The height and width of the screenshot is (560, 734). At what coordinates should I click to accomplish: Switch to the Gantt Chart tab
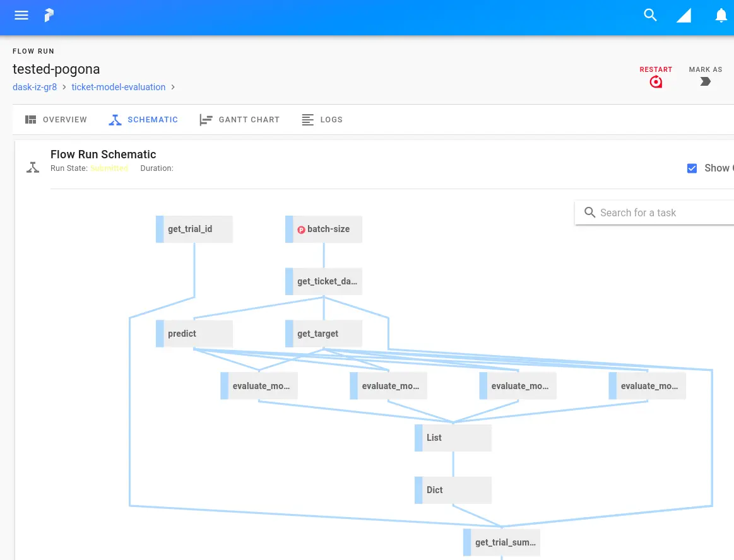point(239,119)
